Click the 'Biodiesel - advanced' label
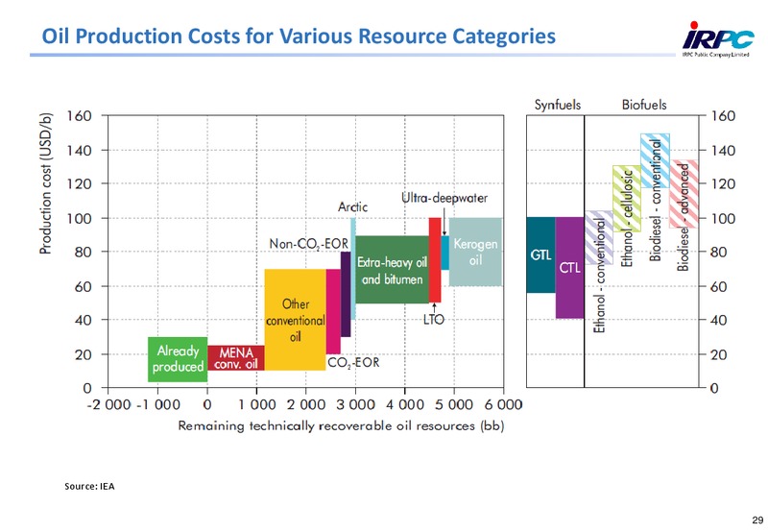The width and height of the screenshot is (768, 532). [x=684, y=217]
